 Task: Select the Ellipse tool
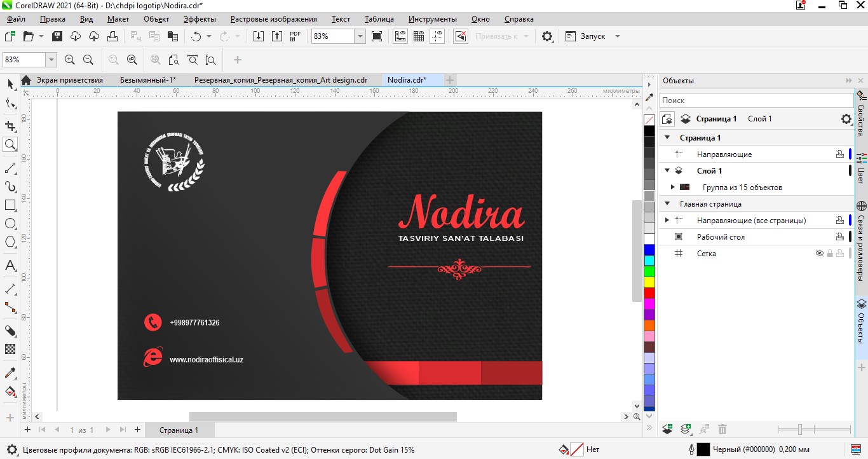pos(10,224)
